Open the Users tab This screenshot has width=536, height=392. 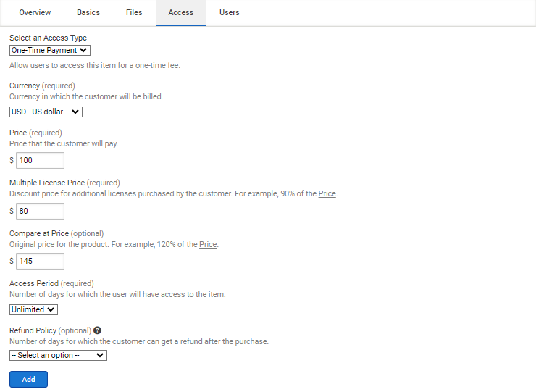click(229, 12)
